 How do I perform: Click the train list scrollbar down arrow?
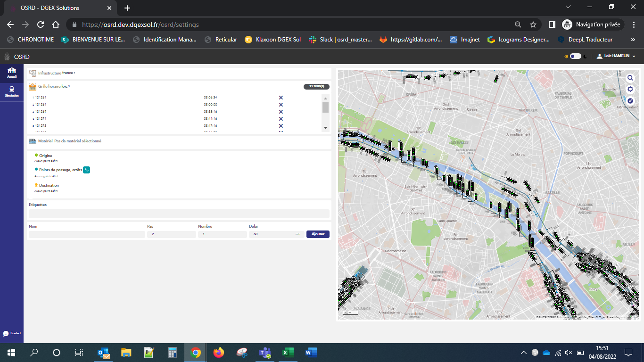(325, 127)
